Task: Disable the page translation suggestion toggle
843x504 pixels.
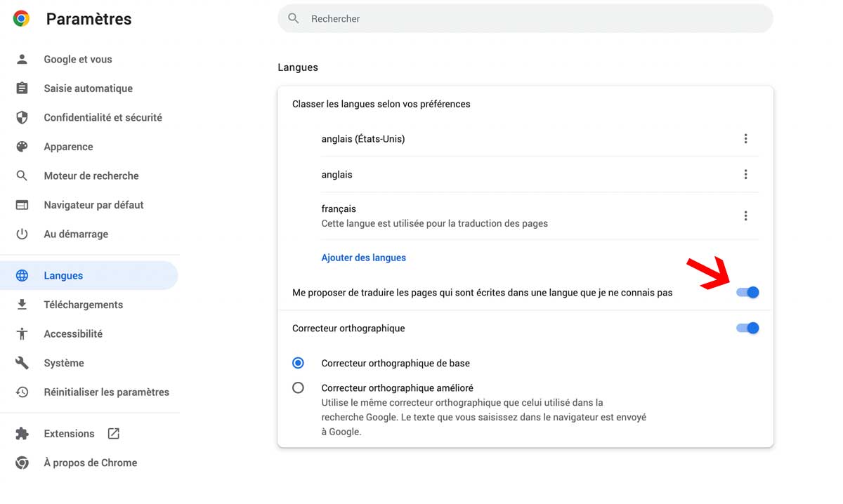Action: pyautogui.click(x=747, y=292)
